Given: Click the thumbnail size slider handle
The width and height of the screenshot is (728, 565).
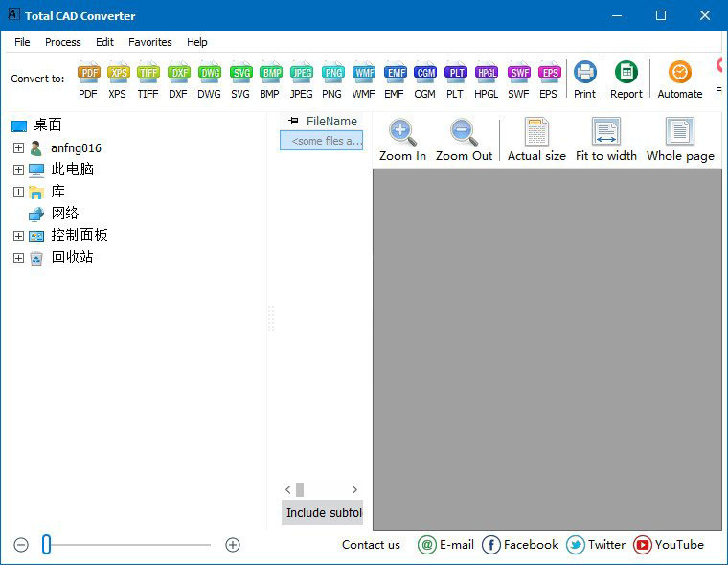Looking at the screenshot, I should (x=46, y=544).
